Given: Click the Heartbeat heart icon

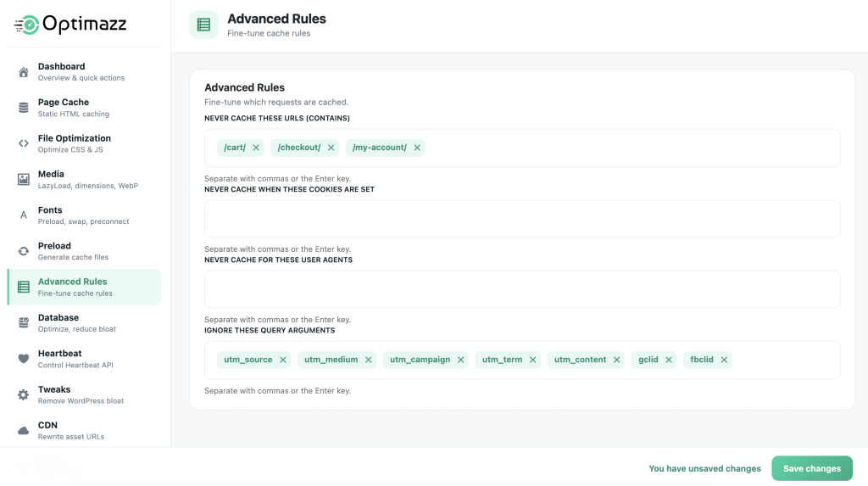Looking at the screenshot, I should point(23,359).
